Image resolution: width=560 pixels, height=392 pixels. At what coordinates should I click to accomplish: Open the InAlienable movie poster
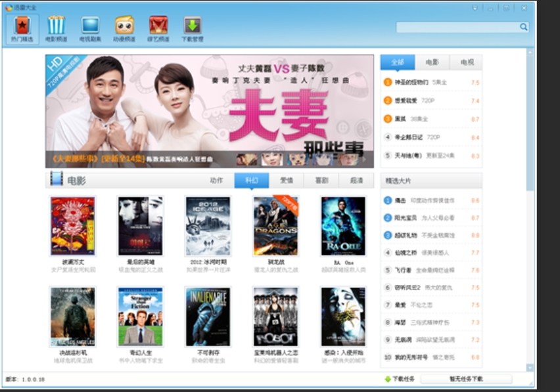(208, 316)
